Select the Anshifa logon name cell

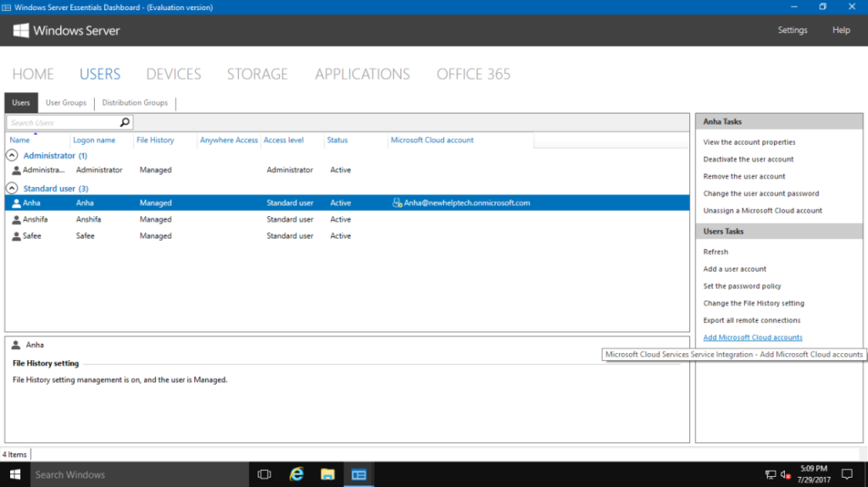(88, 219)
